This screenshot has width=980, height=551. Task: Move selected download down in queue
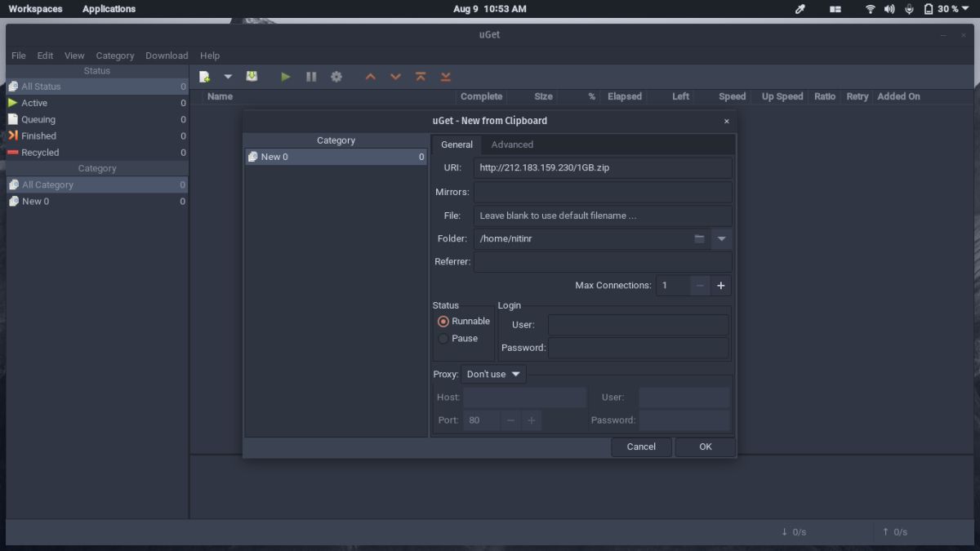395,76
